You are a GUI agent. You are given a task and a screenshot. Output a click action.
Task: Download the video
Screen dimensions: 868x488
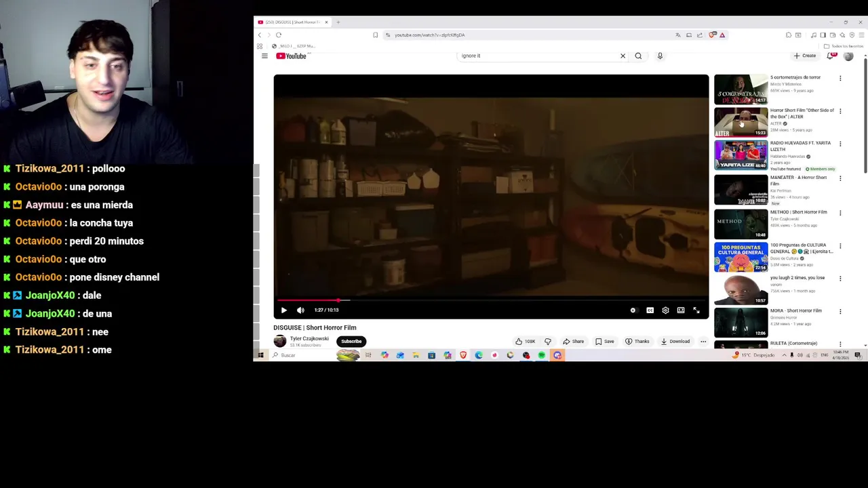[675, 342]
